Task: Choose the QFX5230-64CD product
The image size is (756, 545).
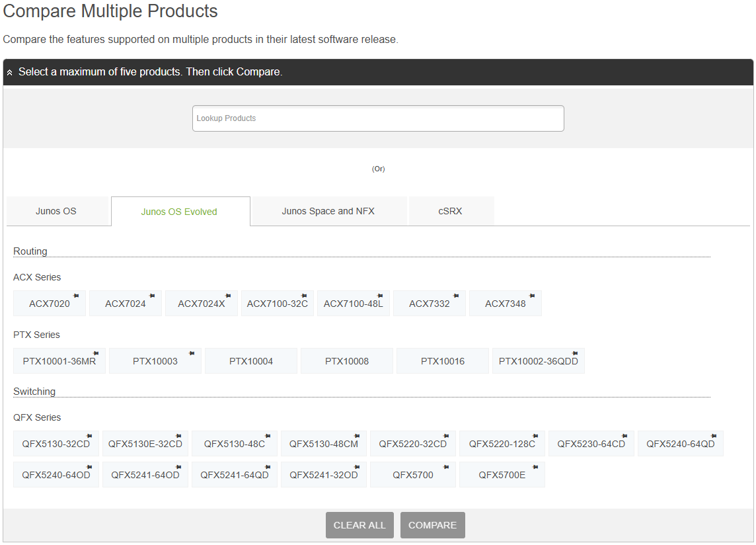Action: click(x=591, y=444)
